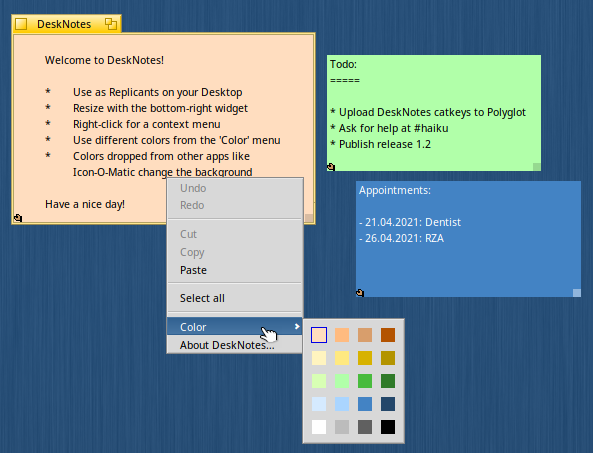Pick the light mint green swatch
Viewport: 593px width, 453px height.
[342, 381]
